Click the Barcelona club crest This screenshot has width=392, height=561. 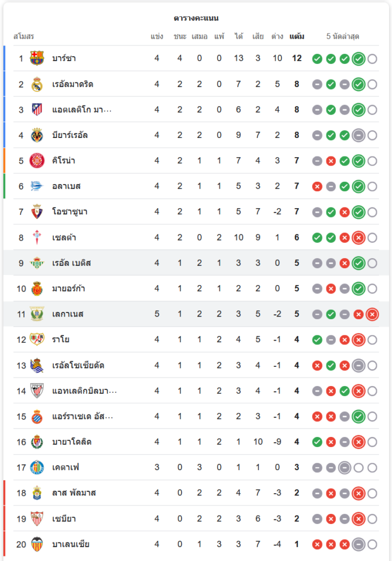click(x=37, y=58)
